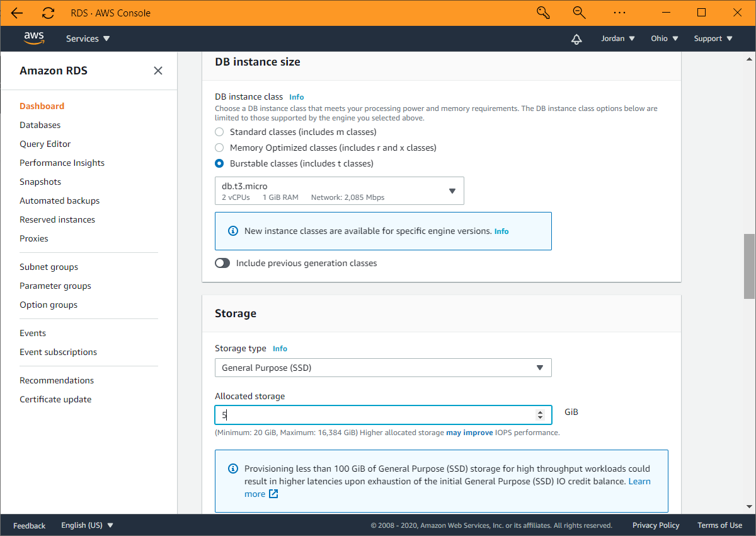The height and width of the screenshot is (536, 756).
Task: Click the vertical scrollbar thumb
Action: point(749,266)
